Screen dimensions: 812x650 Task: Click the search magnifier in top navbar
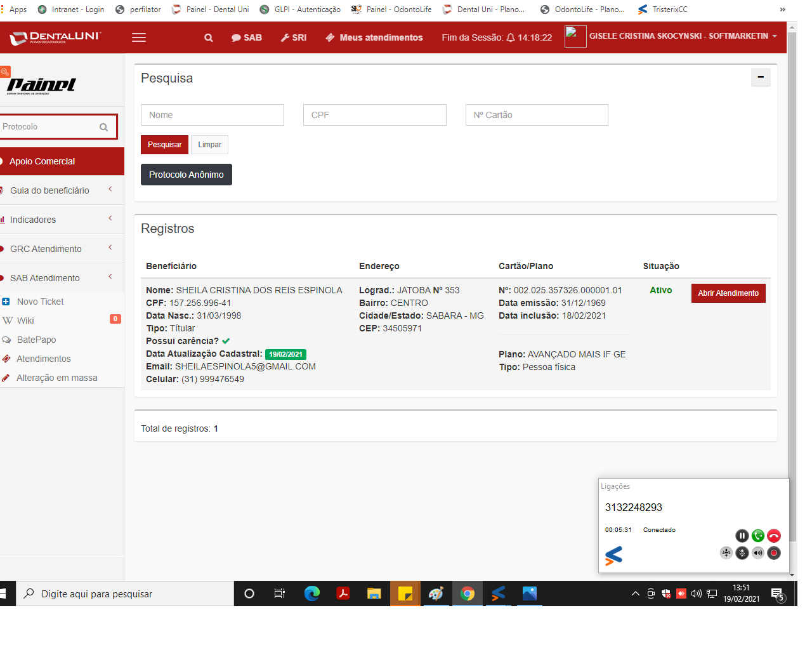208,38
